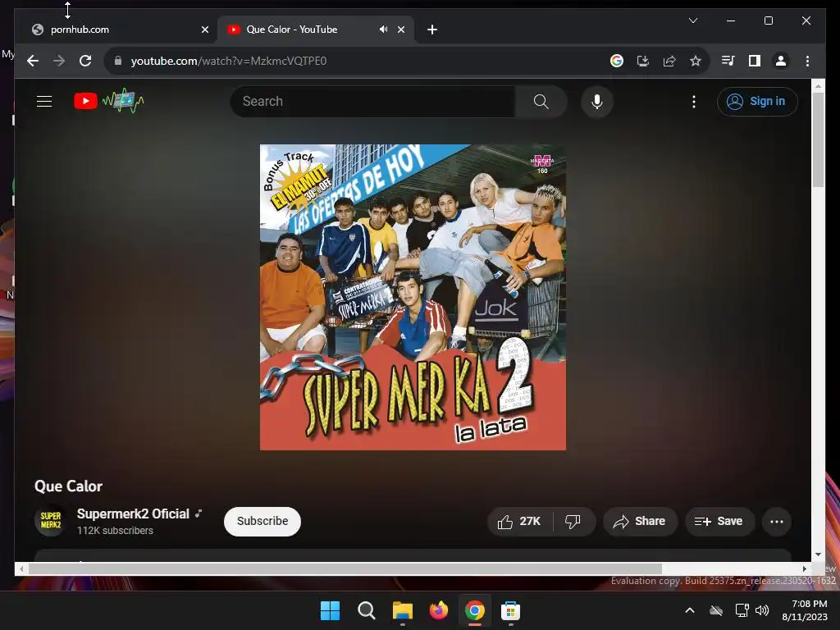
Task: Open more actions ellipsis button
Action: tap(777, 521)
